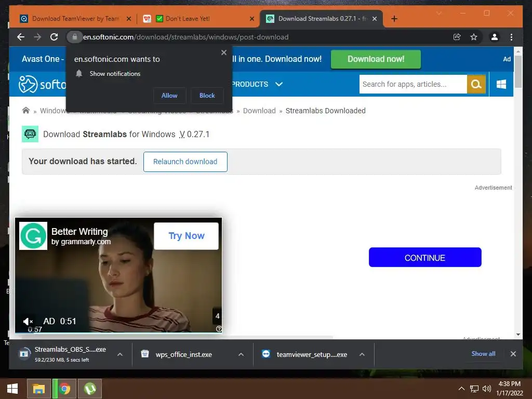Go back to the previous page
The height and width of the screenshot is (399, 532).
(21, 37)
